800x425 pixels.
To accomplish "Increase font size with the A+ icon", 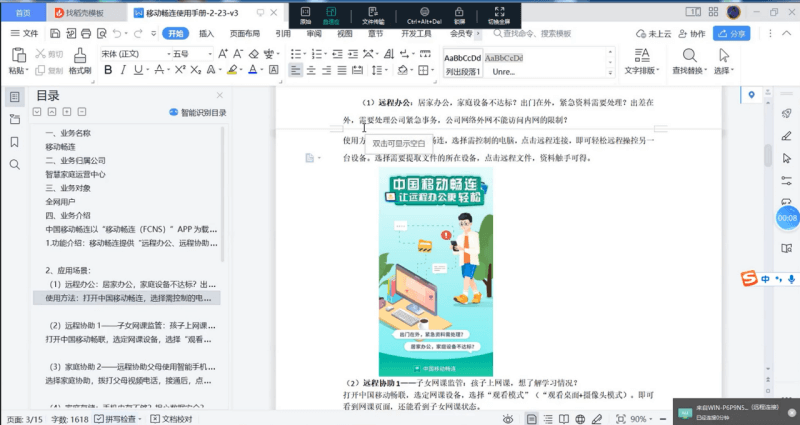I will coord(223,54).
